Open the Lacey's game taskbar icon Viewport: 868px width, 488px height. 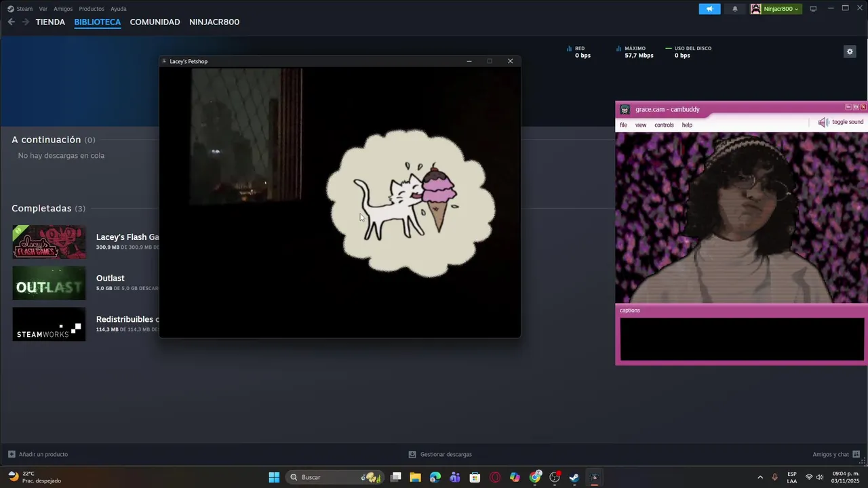pyautogui.click(x=595, y=477)
